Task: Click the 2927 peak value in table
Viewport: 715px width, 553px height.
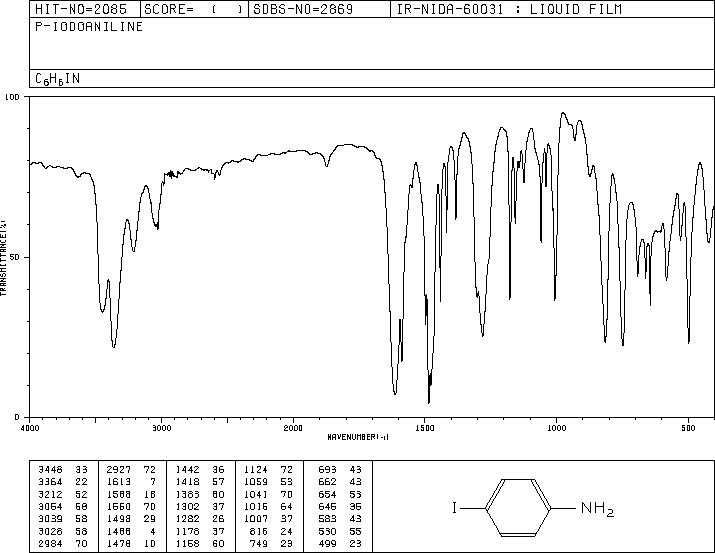Action: tap(119, 470)
